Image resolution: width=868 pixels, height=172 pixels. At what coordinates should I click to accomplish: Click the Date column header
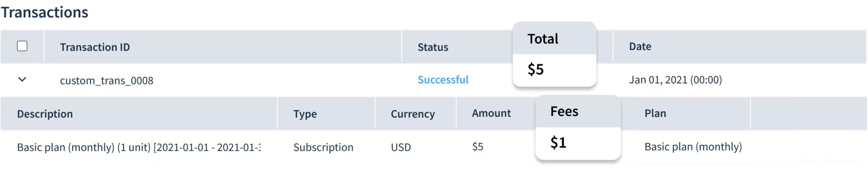[640, 46]
